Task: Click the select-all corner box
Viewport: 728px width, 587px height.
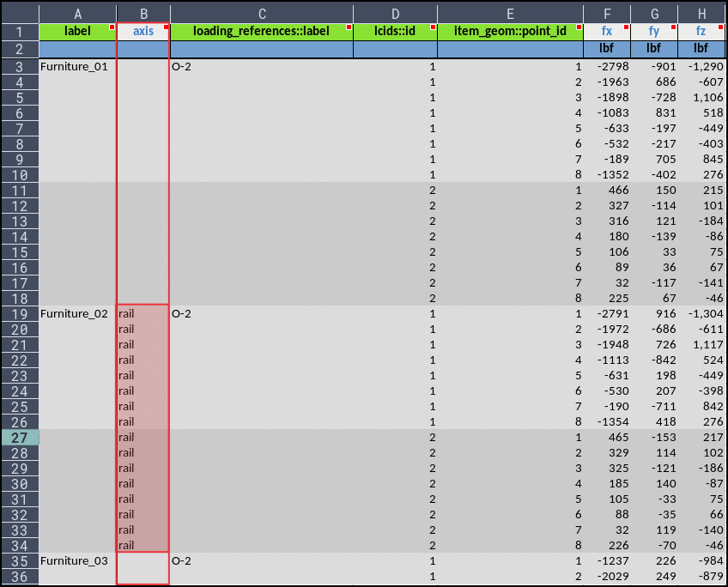Action: pos(19,14)
